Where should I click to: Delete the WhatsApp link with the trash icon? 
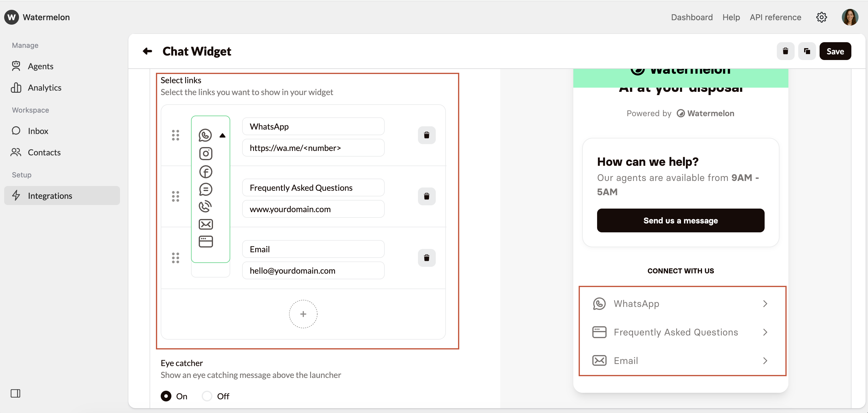(427, 135)
